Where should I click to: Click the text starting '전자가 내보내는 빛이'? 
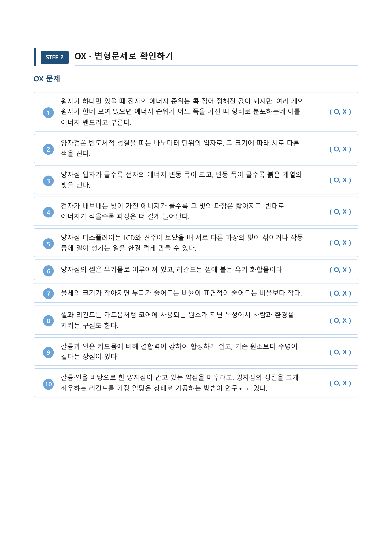click(173, 211)
